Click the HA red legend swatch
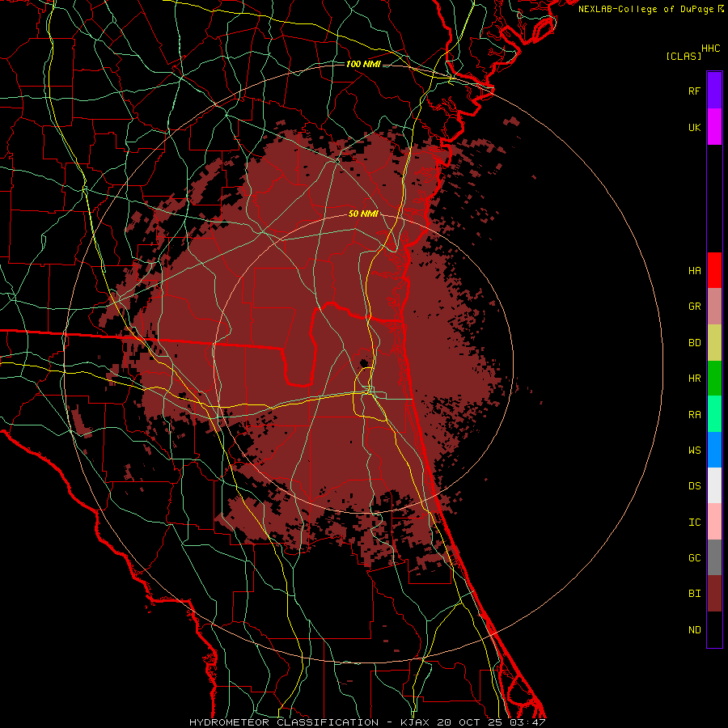The image size is (728, 728). [714, 270]
